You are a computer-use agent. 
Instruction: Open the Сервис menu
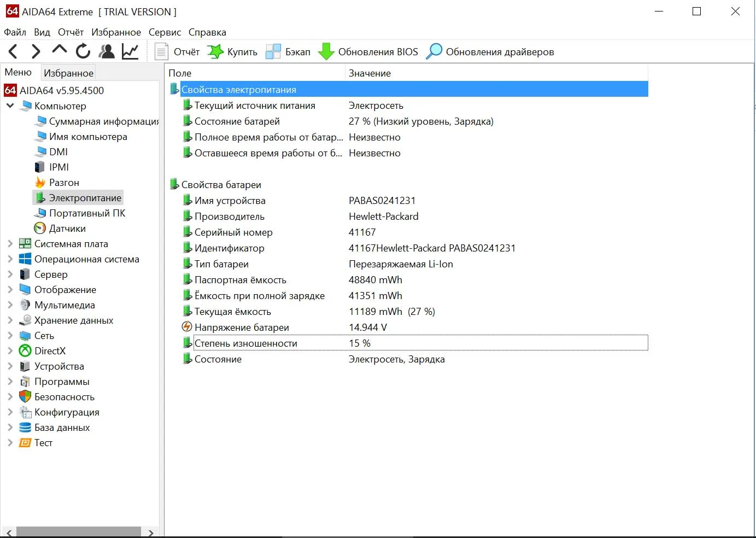click(x=165, y=32)
